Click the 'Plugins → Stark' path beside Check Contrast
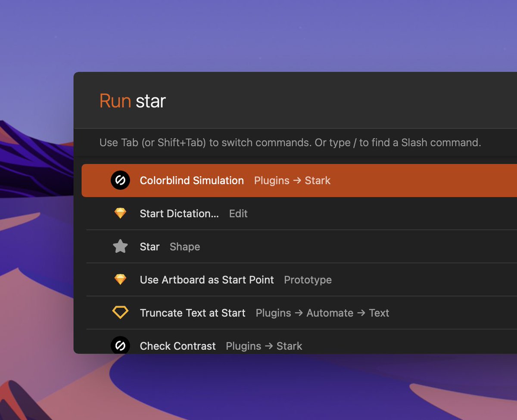Image resolution: width=517 pixels, height=420 pixels. coord(264,346)
